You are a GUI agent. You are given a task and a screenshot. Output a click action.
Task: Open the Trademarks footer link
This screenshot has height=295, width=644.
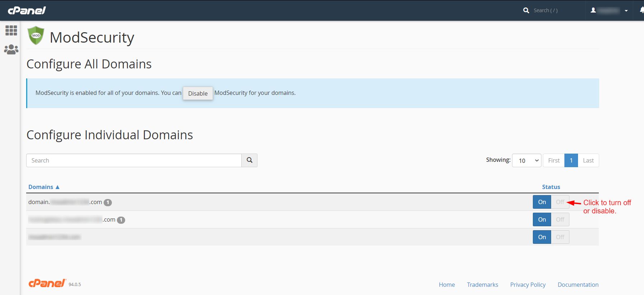pos(482,285)
